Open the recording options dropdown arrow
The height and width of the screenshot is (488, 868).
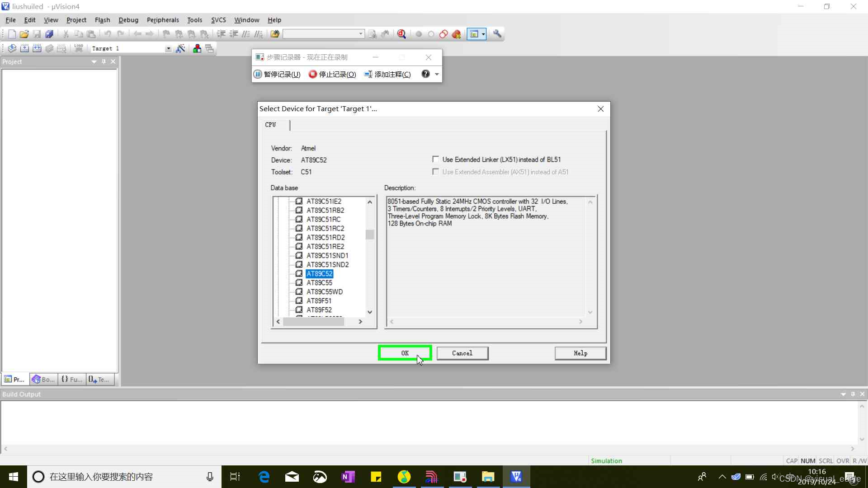click(x=437, y=74)
